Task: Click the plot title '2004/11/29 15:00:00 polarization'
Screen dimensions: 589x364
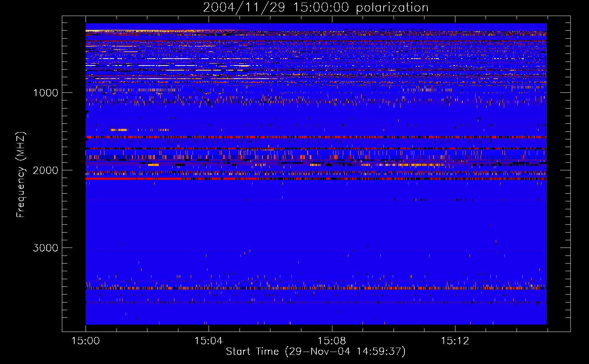Action: (x=316, y=8)
